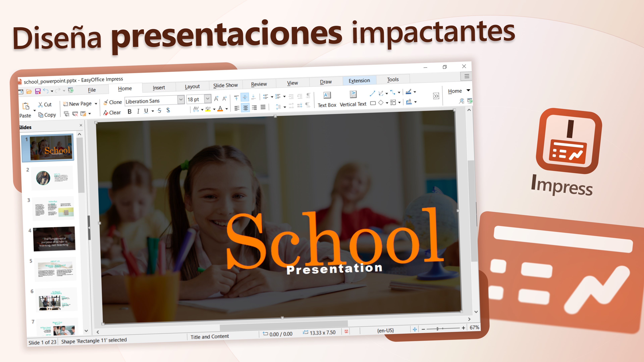This screenshot has width=644, height=362.
Task: Click the yellow highlight color swatch icon
Action: tap(208, 109)
